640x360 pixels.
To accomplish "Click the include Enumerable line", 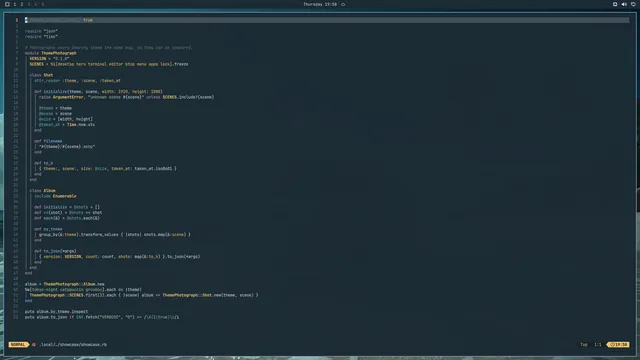I will click(x=55, y=196).
